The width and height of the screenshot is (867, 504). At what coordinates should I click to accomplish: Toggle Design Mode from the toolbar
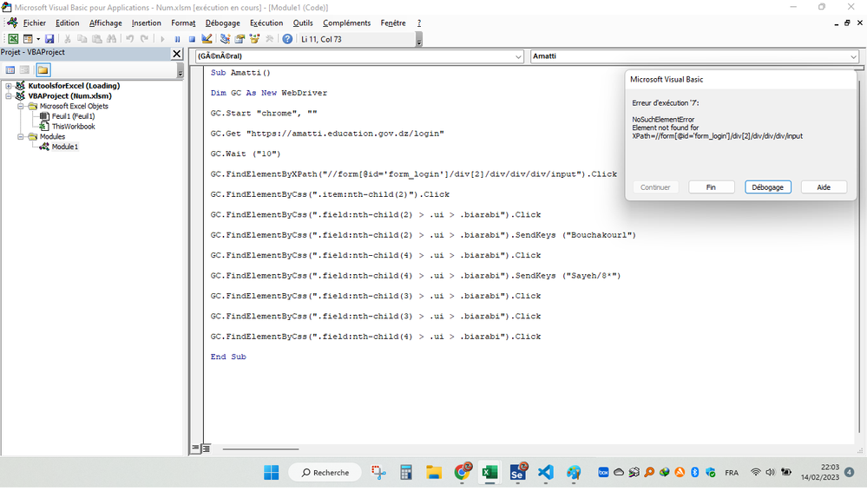point(207,38)
